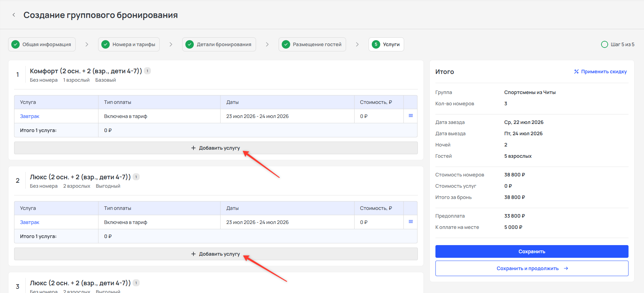Screen dimensions: 644x293
Task: Add a service to the second room Люкс
Action: pos(216,254)
